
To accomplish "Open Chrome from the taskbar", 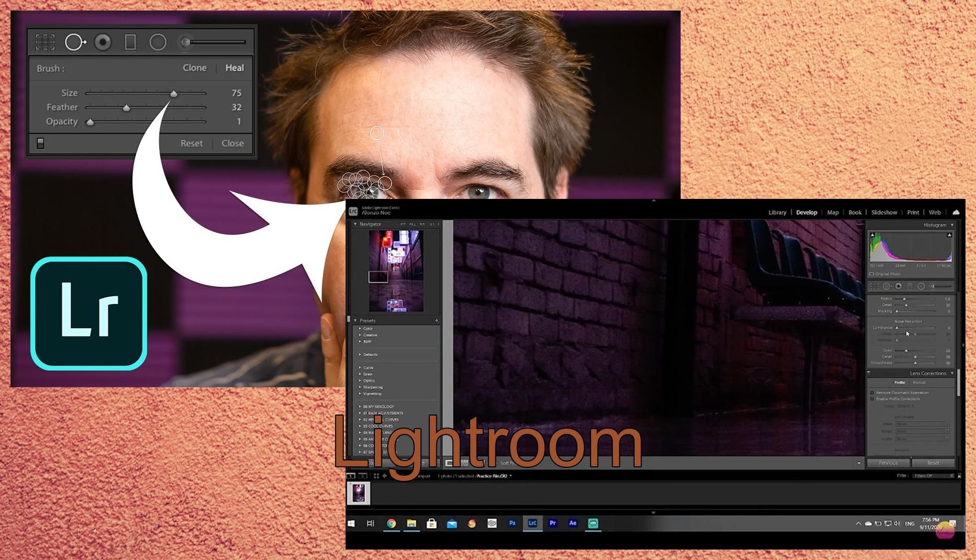I will pos(391,523).
